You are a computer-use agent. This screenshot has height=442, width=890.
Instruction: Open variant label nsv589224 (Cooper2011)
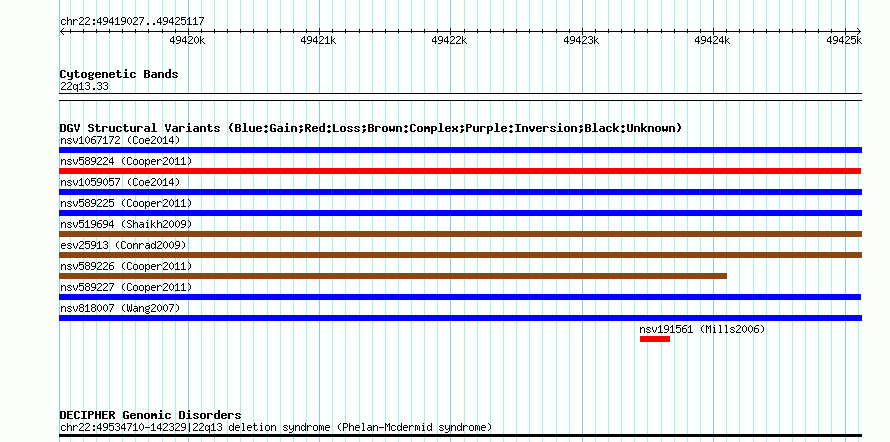tap(126, 161)
